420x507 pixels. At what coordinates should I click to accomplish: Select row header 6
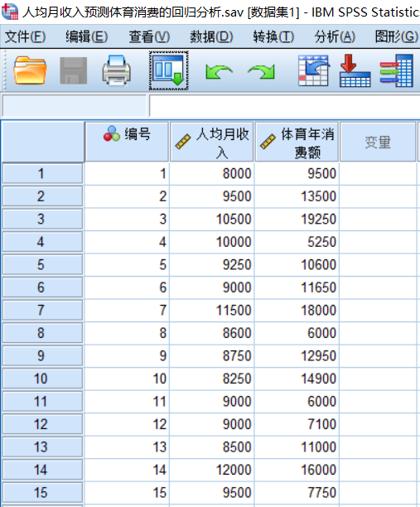pos(42,287)
